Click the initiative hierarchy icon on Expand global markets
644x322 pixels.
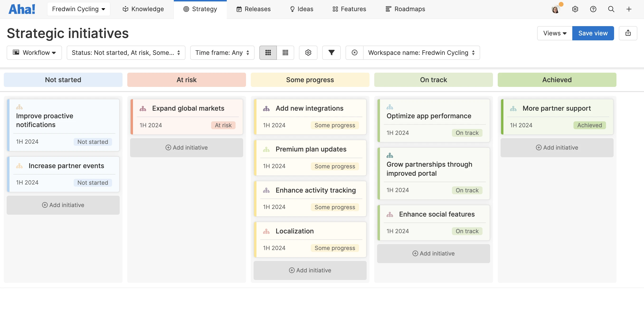pyautogui.click(x=143, y=108)
